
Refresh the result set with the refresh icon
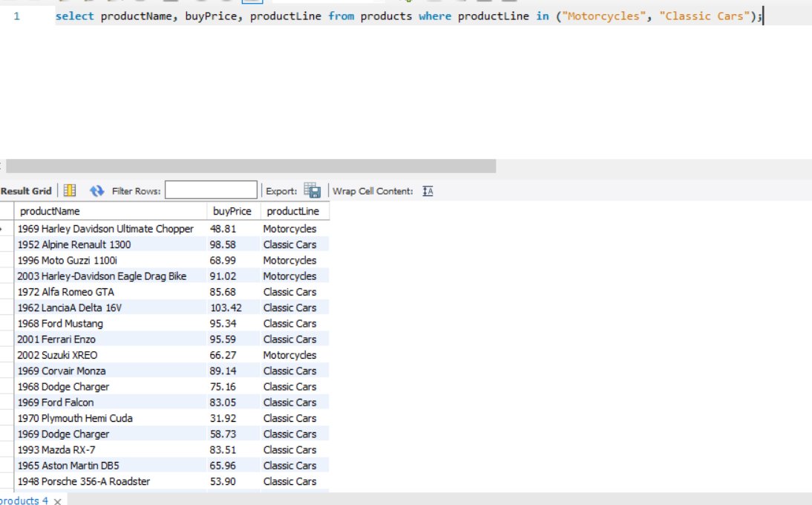click(x=96, y=191)
